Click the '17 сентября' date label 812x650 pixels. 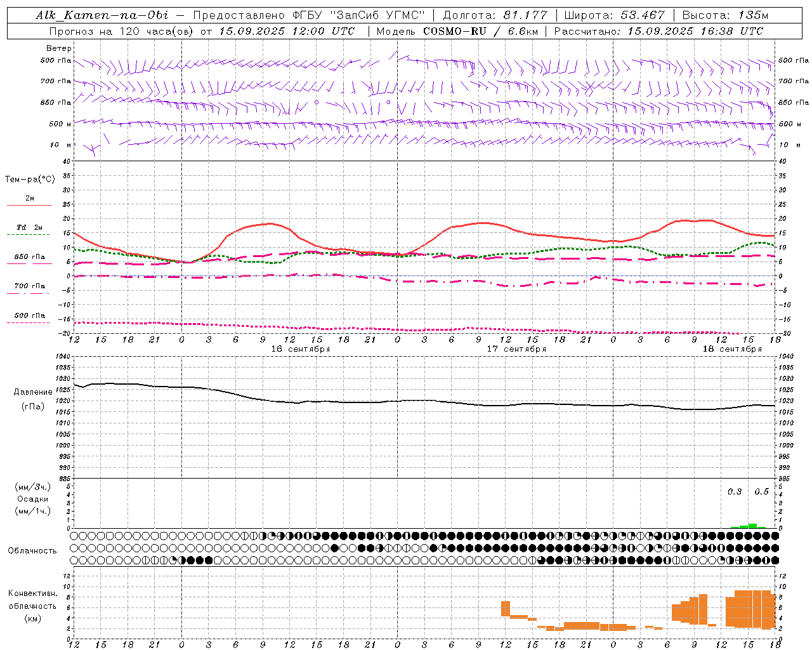click(x=516, y=349)
